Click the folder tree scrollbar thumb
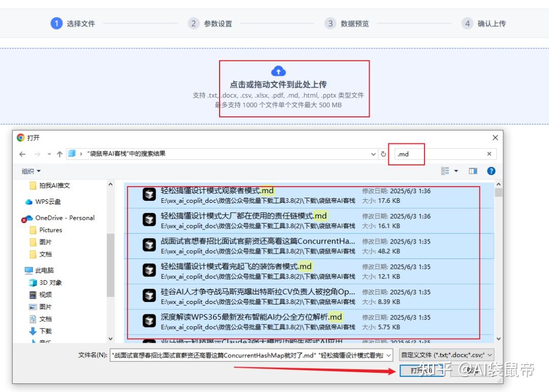549x392 pixels. [111, 265]
